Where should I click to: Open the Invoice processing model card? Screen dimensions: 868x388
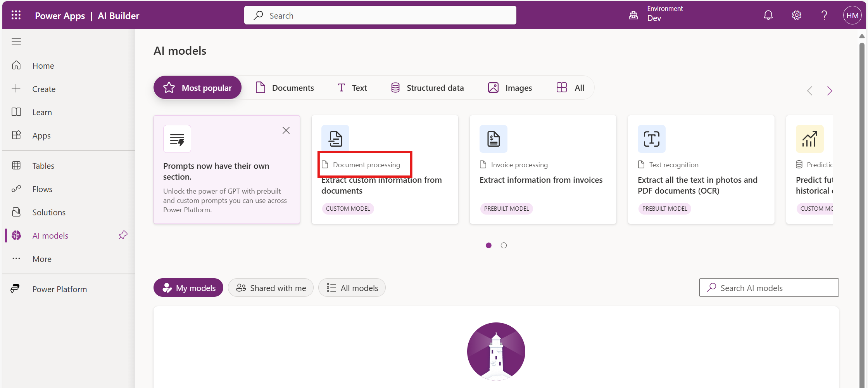click(x=543, y=170)
